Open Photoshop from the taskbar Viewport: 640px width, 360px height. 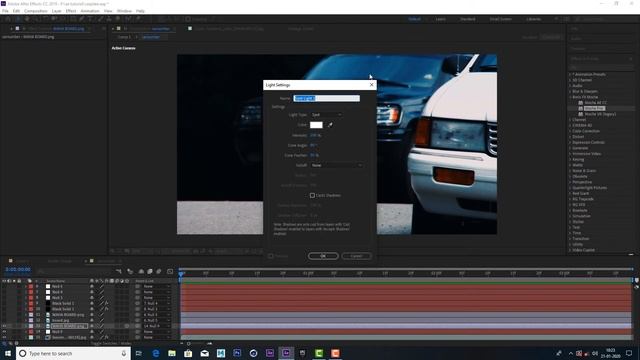[237, 353]
